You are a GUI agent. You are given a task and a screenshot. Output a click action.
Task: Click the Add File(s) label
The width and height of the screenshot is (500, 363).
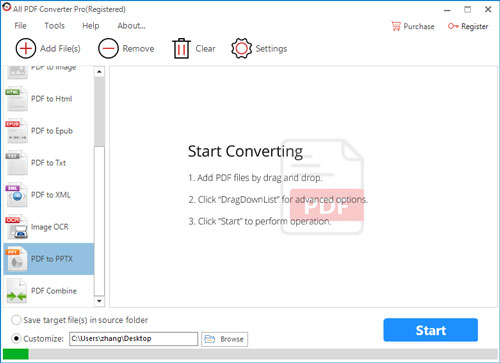coord(60,49)
